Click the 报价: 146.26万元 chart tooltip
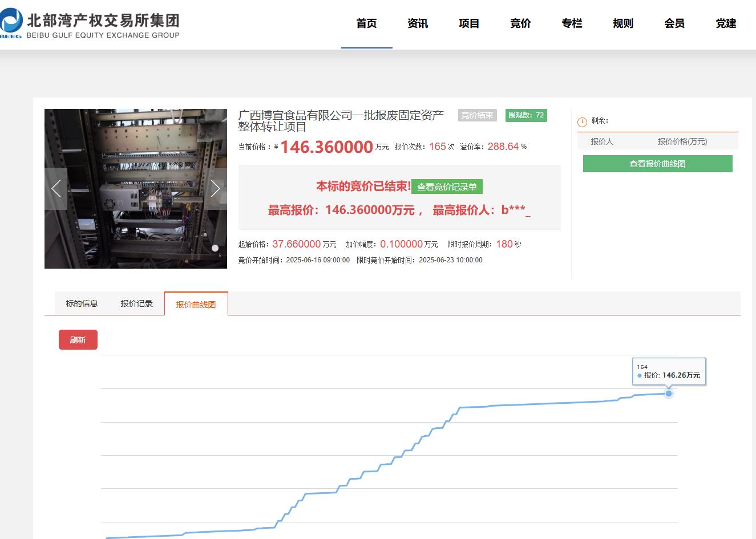Viewport: 756px width, 539px height. click(x=669, y=372)
